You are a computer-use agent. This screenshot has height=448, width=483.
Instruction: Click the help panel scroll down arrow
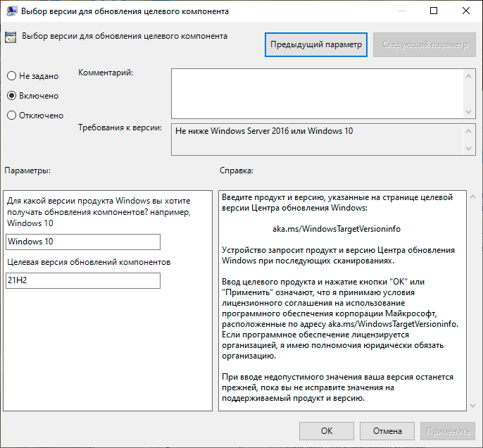click(x=473, y=406)
